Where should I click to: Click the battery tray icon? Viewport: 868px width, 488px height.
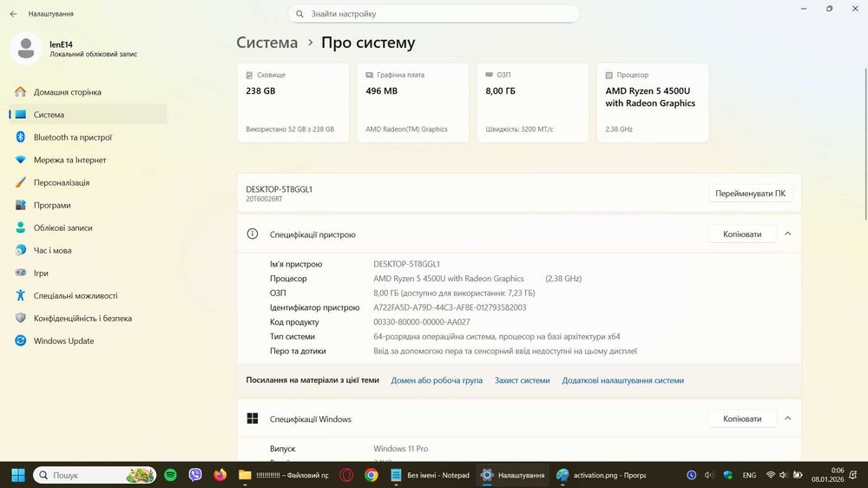click(798, 475)
